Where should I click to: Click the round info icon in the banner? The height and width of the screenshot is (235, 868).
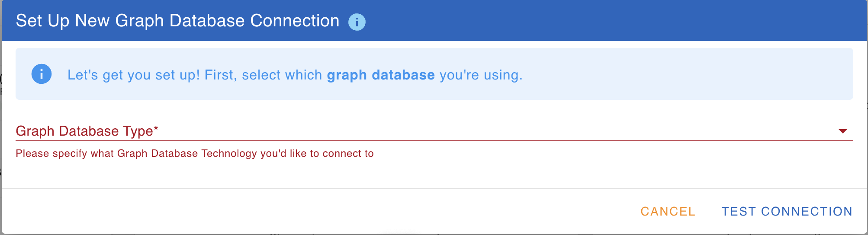pyautogui.click(x=42, y=74)
